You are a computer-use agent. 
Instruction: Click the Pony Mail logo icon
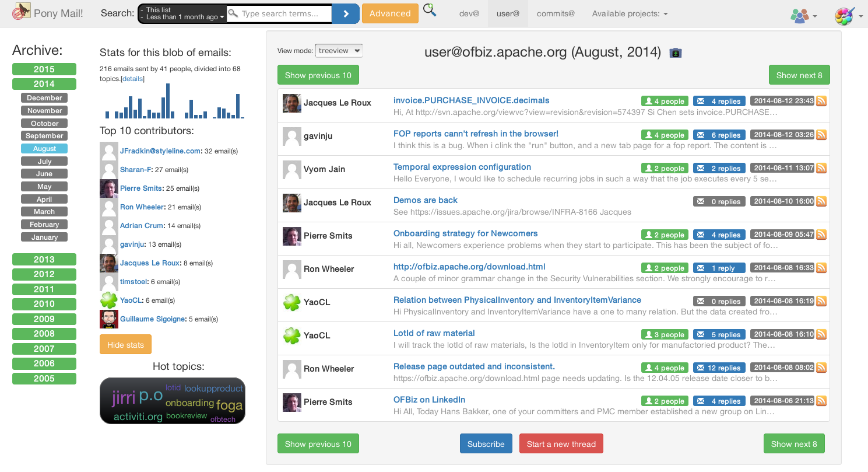tap(22, 12)
